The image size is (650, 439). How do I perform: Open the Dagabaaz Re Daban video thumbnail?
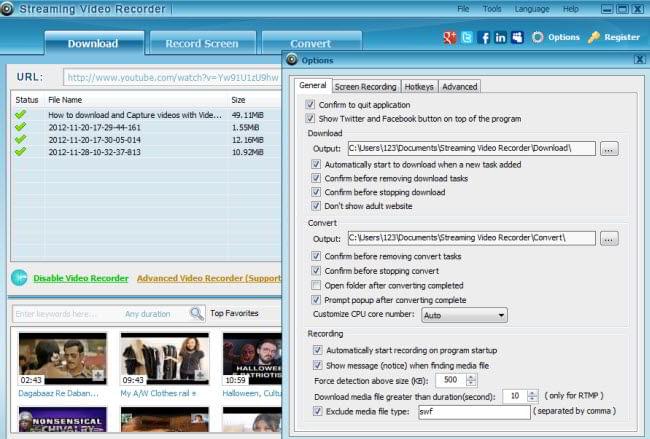pos(63,359)
